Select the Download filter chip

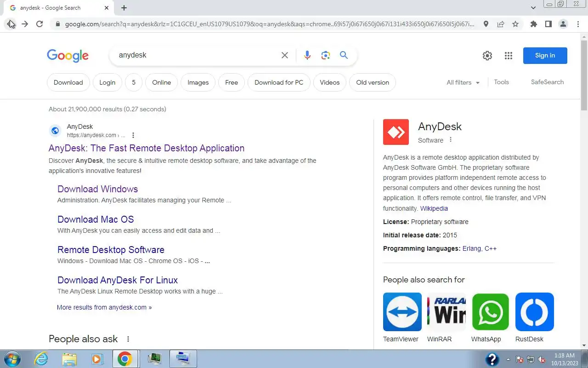(x=68, y=82)
